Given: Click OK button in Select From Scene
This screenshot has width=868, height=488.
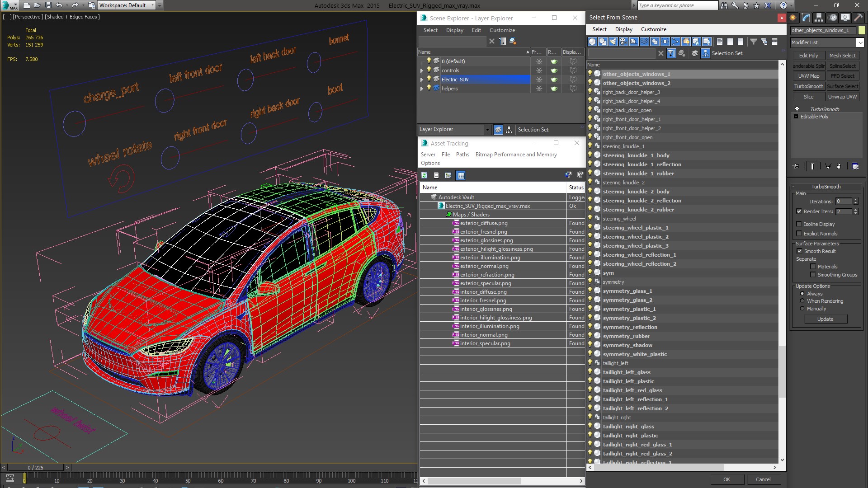Looking at the screenshot, I should (x=726, y=479).
